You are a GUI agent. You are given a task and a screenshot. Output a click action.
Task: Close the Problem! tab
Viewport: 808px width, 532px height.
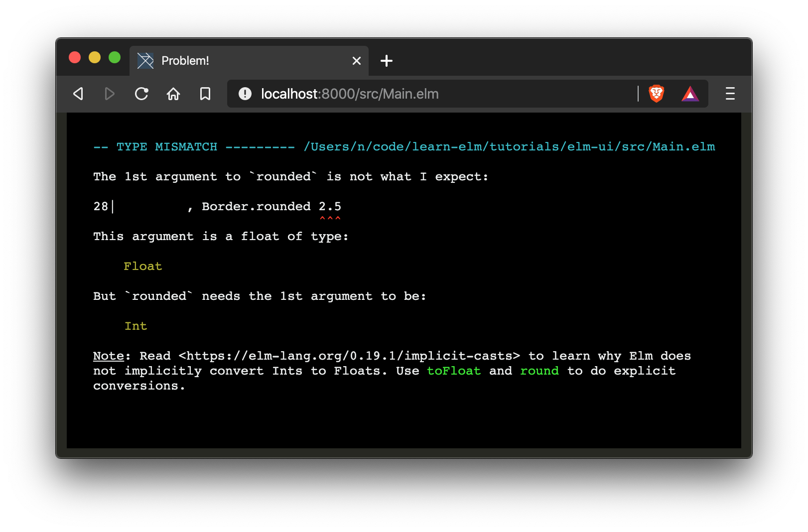coord(357,61)
